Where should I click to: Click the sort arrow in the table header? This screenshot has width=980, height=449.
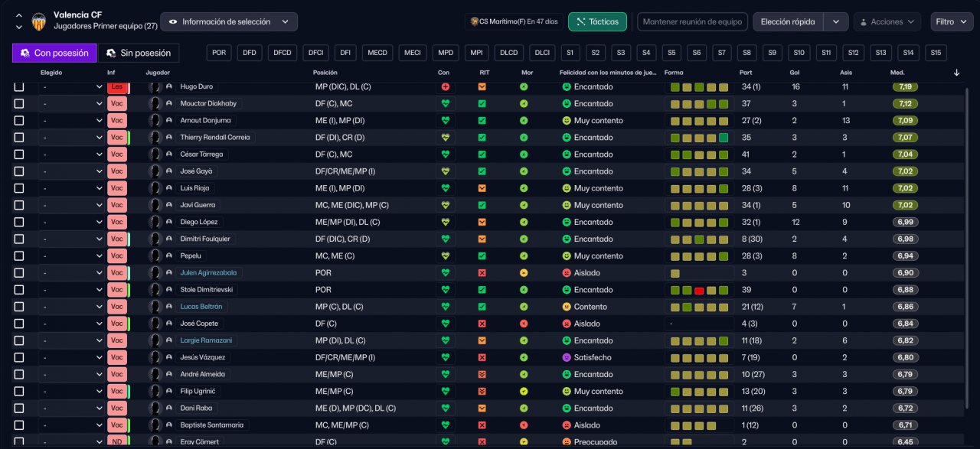coord(956,73)
